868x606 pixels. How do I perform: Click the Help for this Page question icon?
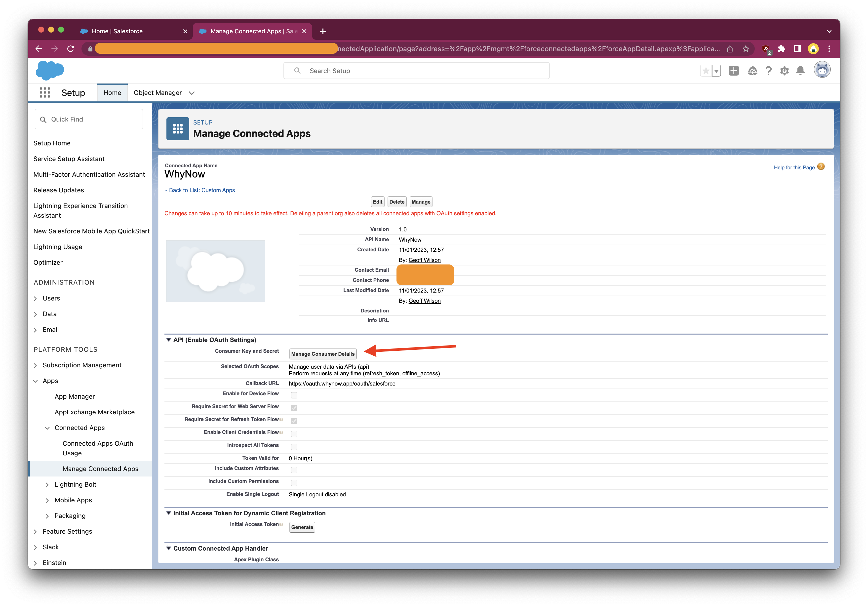point(821,167)
